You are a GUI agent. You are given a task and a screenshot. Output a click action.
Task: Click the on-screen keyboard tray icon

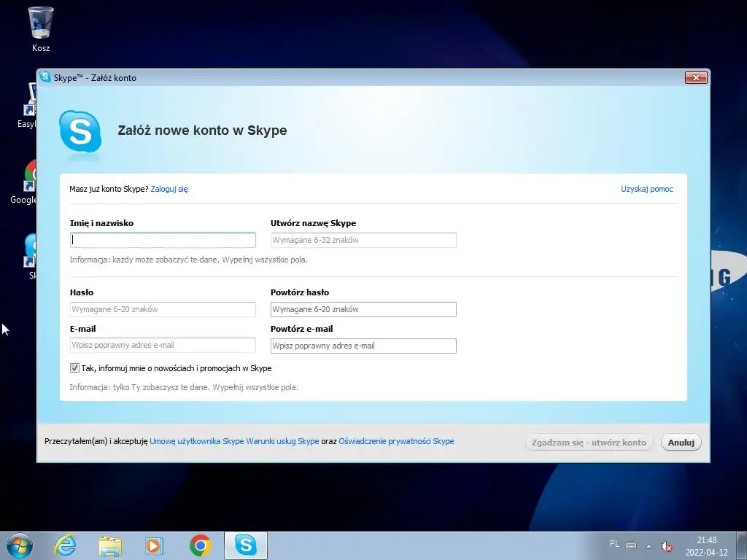click(x=631, y=545)
